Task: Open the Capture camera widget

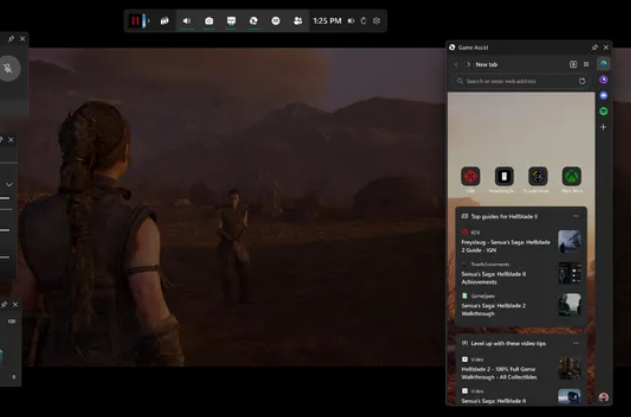Action: (x=209, y=21)
